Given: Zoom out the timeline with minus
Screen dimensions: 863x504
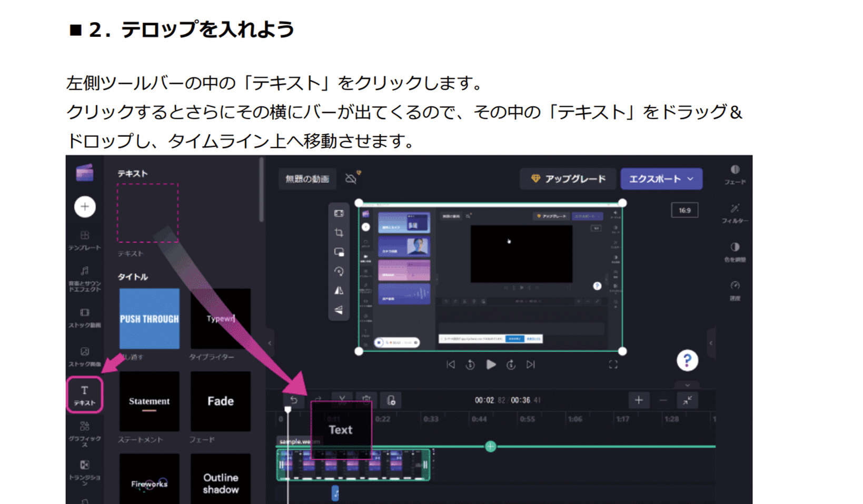Looking at the screenshot, I should click(663, 400).
